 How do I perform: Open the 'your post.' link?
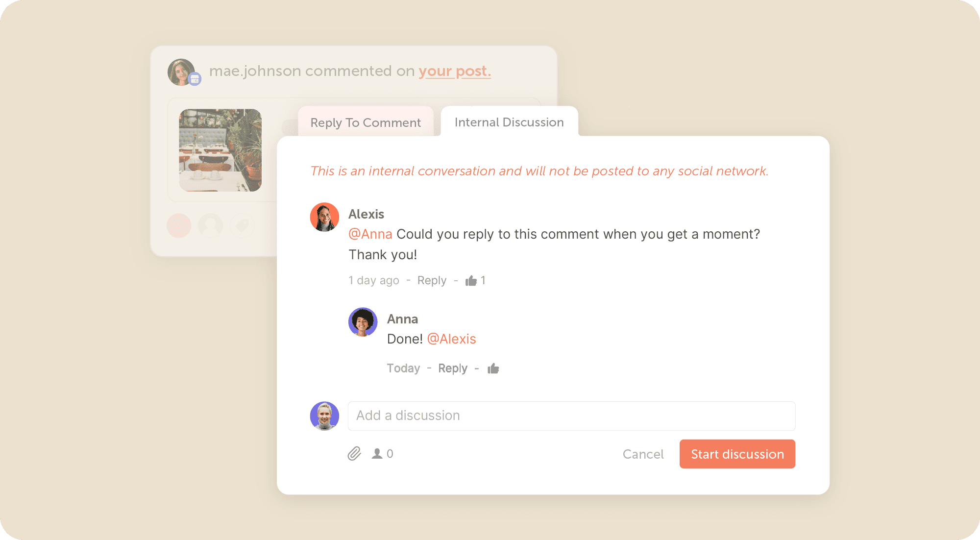click(454, 71)
